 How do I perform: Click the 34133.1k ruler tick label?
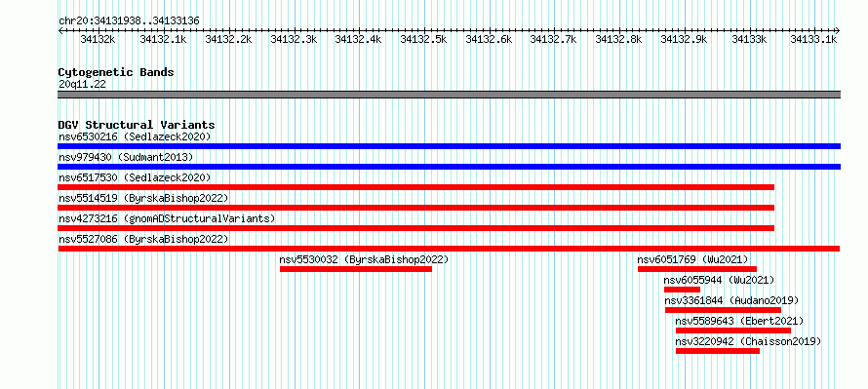(812, 39)
